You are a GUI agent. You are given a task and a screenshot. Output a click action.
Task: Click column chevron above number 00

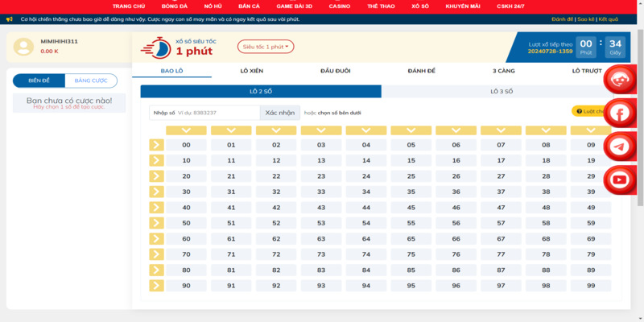point(186,130)
